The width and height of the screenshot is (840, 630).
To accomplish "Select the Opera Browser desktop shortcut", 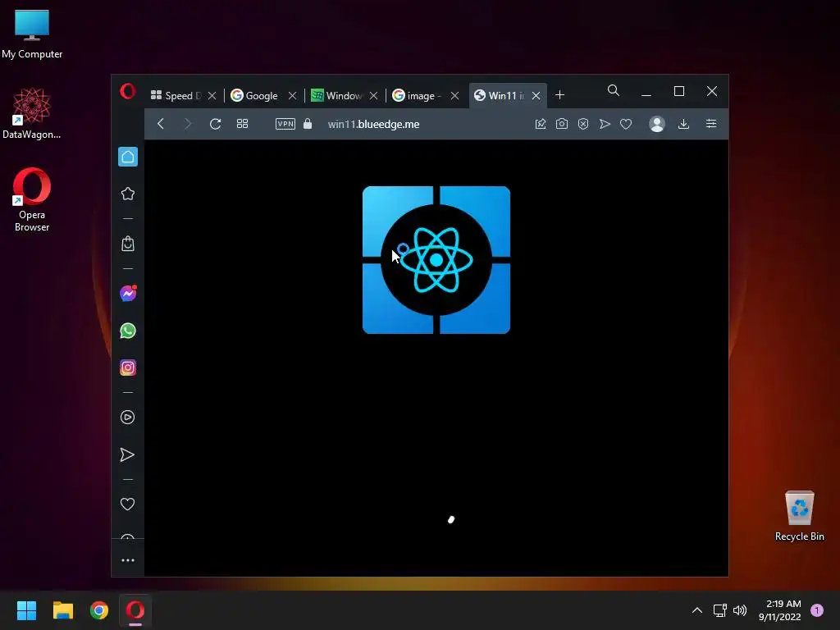I will pyautogui.click(x=32, y=200).
